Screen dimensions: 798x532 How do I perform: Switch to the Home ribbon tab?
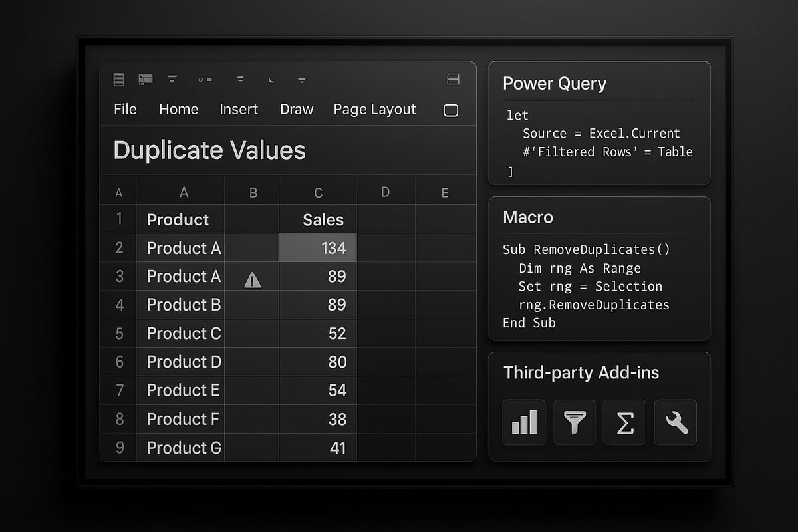pyautogui.click(x=178, y=109)
